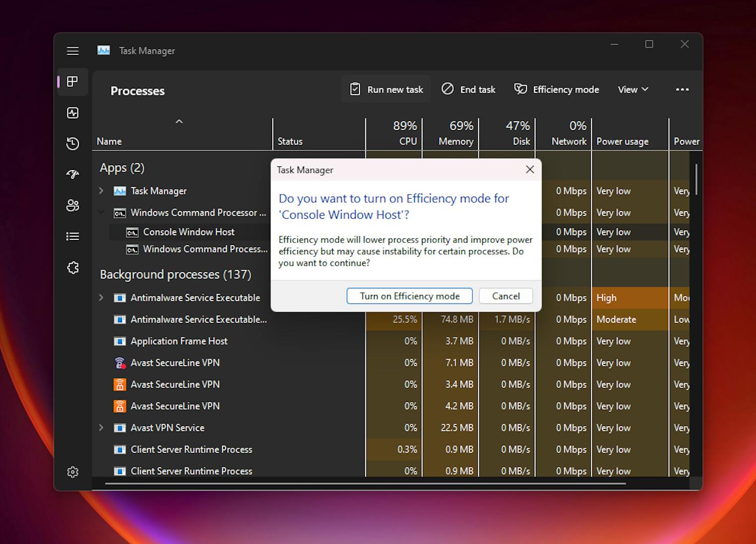Expand the Avast VPN Service entry
Image resolution: width=756 pixels, height=544 pixels.
click(x=101, y=428)
